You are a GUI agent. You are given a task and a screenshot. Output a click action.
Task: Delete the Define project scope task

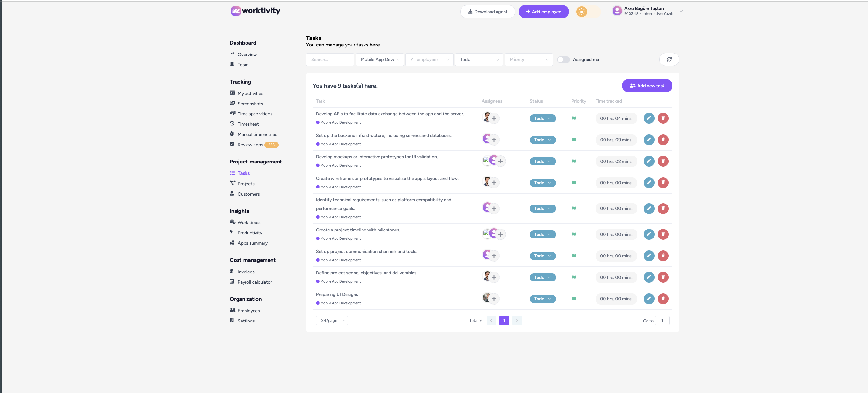(x=663, y=277)
